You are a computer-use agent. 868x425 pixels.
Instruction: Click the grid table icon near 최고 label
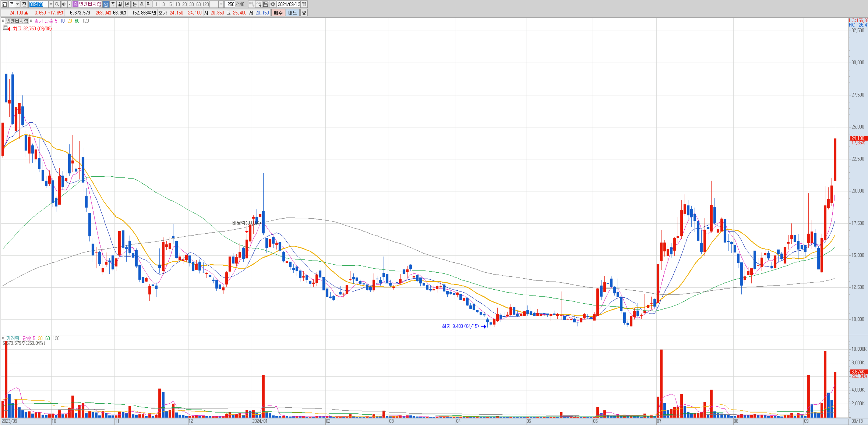click(5, 28)
